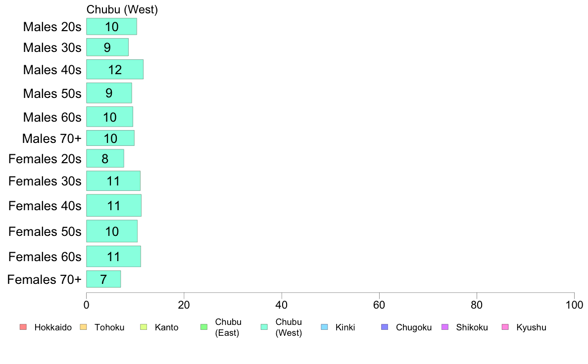Select the Chubu (West) teal legend swatch
This screenshot has width=588, height=364.
(x=264, y=327)
